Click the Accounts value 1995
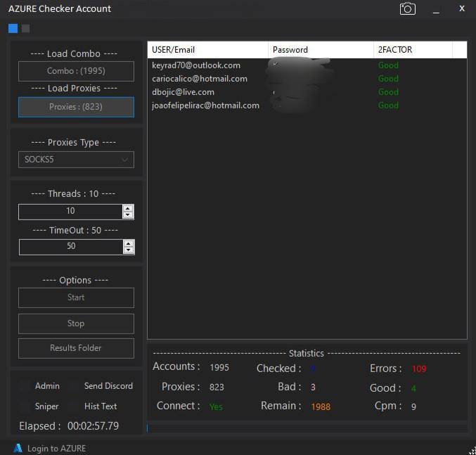Viewport: 476px width, 455px height. 219,368
